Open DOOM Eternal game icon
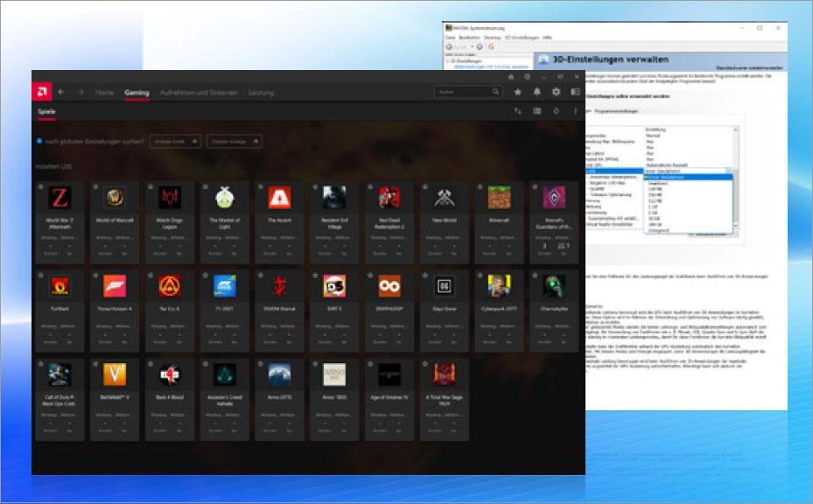Image resolution: width=813 pixels, height=504 pixels. [x=279, y=286]
